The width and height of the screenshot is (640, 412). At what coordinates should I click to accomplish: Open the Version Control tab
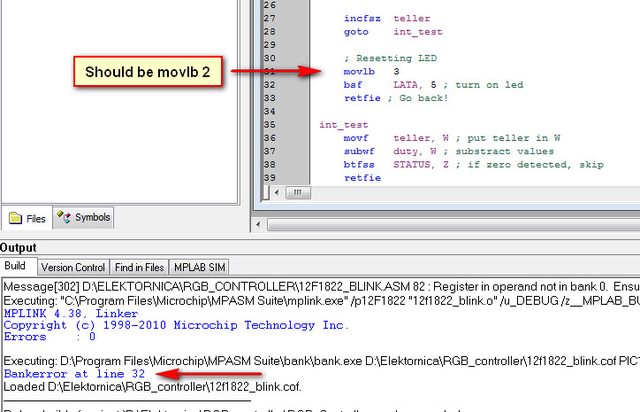73,267
